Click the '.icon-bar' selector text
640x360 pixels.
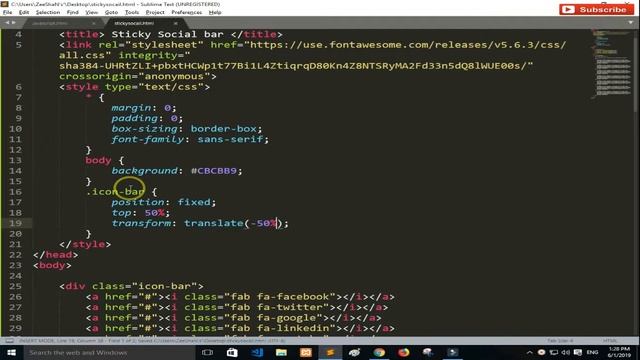click(116, 192)
